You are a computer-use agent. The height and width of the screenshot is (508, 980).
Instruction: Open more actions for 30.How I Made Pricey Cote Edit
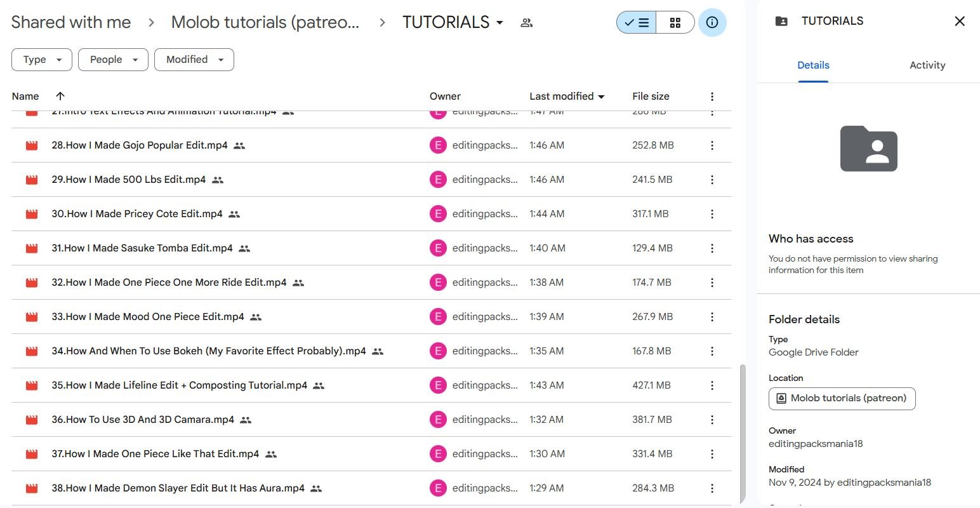coord(712,214)
